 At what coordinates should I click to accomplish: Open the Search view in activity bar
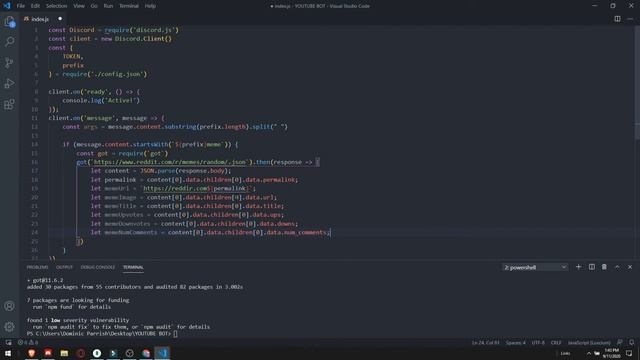click(x=9, y=42)
